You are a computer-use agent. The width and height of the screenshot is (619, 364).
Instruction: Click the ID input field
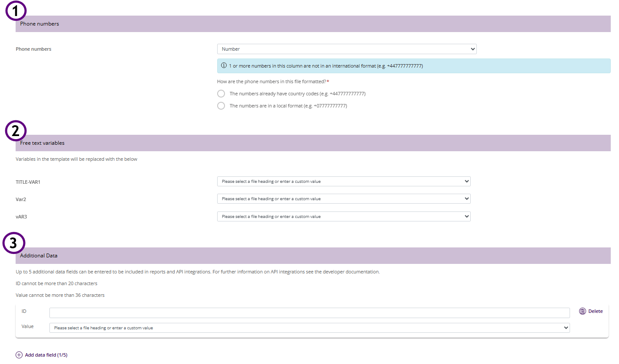309,313
